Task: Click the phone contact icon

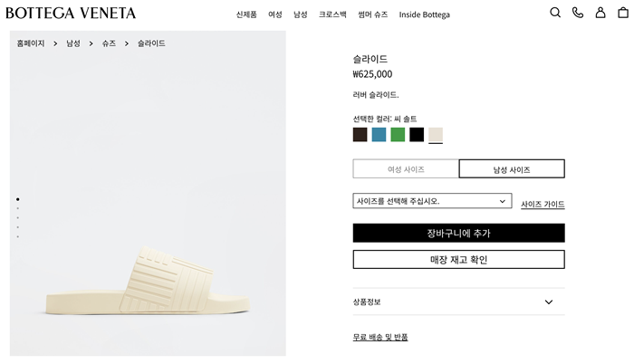Action: (x=578, y=13)
